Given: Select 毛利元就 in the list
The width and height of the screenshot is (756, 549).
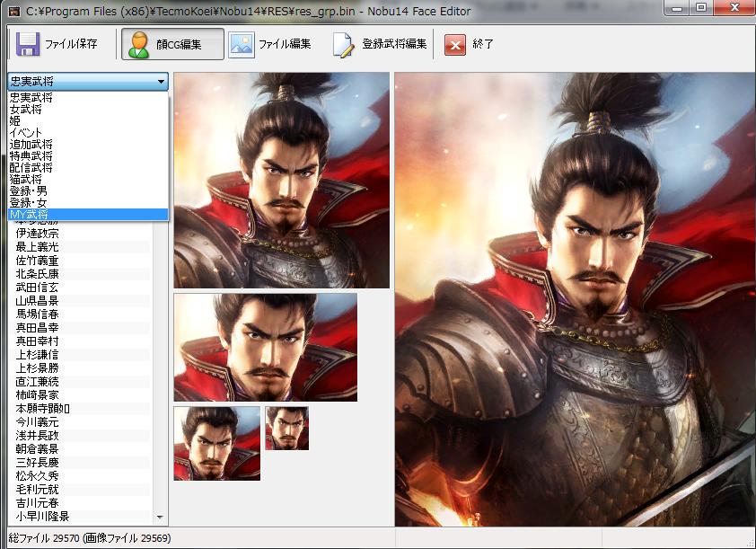Looking at the screenshot, I should point(37,490).
